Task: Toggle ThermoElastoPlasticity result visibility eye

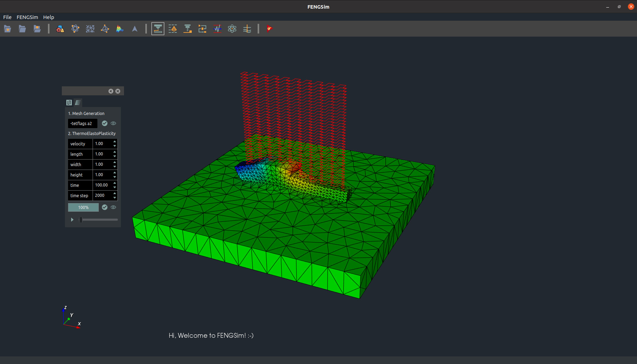Action: [113, 207]
